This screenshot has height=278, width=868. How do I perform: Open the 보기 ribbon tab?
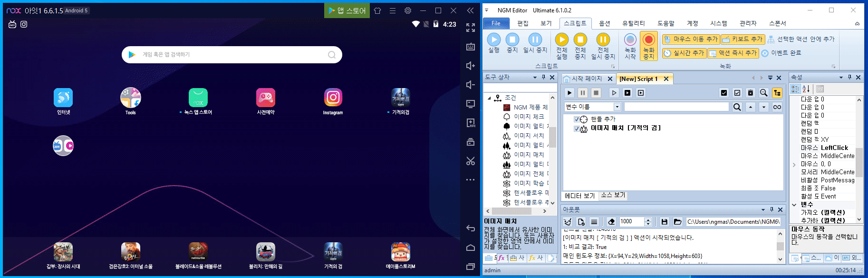point(546,23)
